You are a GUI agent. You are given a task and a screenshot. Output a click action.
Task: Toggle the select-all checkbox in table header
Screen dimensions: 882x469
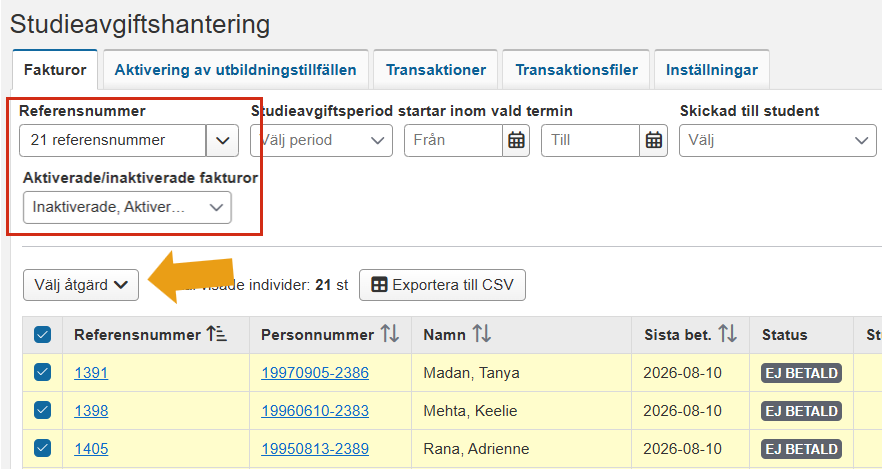pyautogui.click(x=43, y=335)
